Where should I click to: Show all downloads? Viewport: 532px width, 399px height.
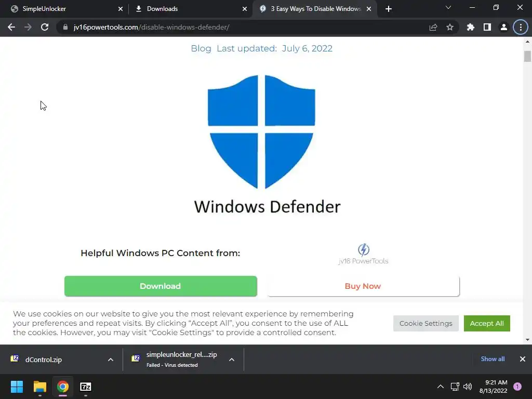493,359
